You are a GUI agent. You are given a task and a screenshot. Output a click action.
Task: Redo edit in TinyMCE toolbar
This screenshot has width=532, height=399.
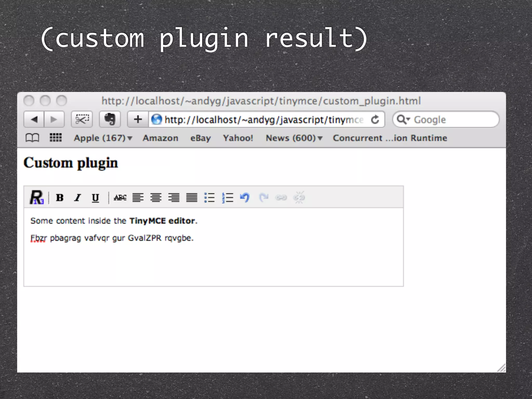263,198
